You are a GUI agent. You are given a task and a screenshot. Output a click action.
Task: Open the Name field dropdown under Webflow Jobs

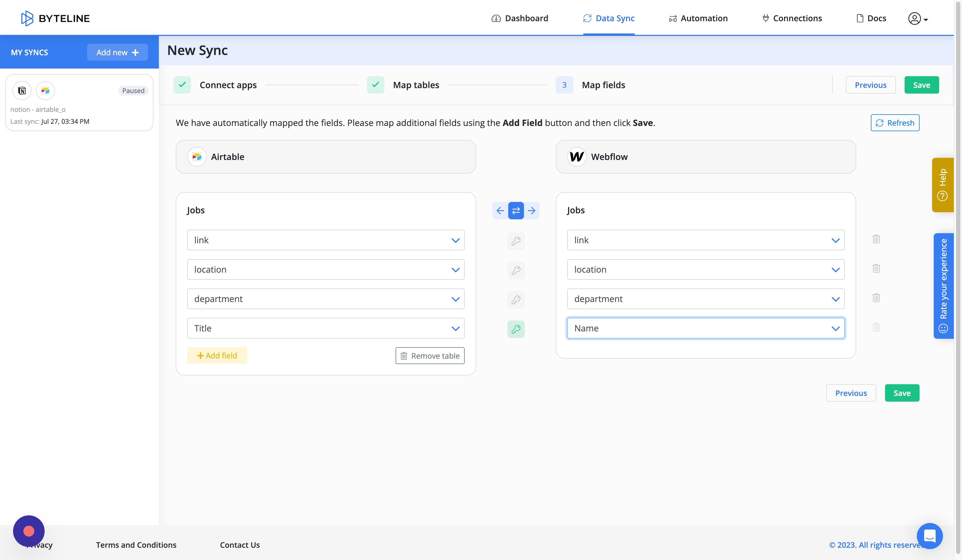pyautogui.click(x=836, y=328)
